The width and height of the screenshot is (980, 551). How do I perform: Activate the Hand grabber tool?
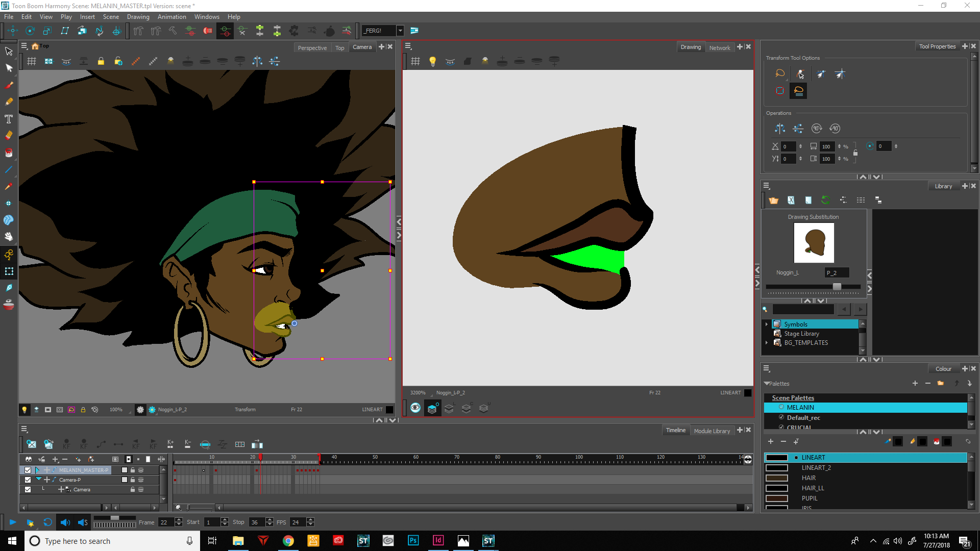(9, 237)
